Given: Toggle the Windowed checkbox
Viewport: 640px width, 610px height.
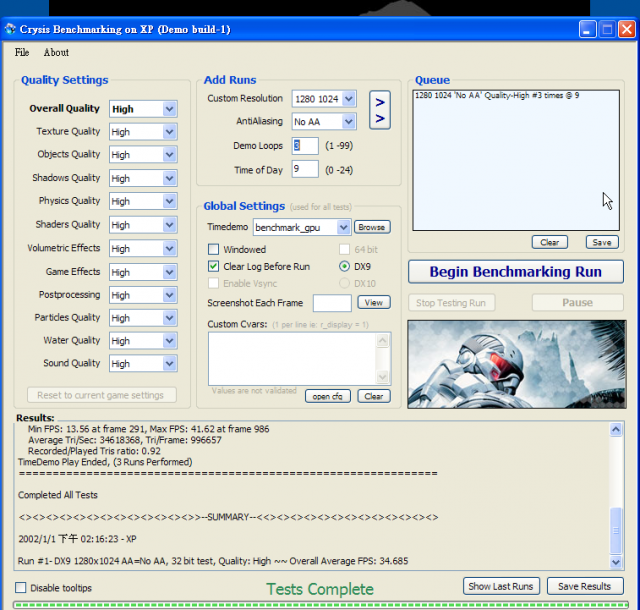Looking at the screenshot, I should pos(213,249).
